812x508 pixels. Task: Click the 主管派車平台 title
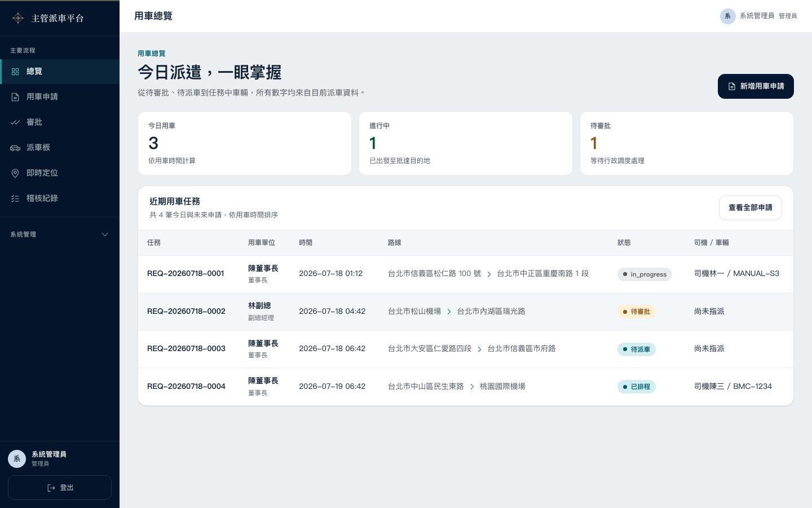(58, 18)
